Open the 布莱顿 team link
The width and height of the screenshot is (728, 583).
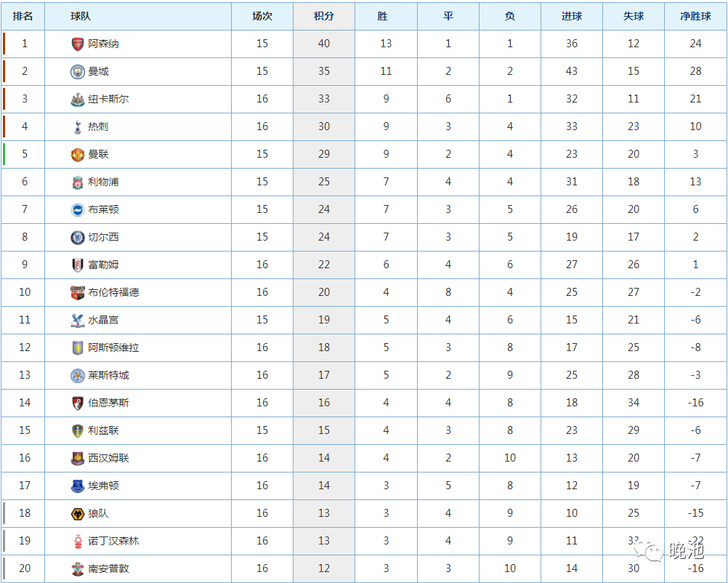pyautogui.click(x=103, y=209)
